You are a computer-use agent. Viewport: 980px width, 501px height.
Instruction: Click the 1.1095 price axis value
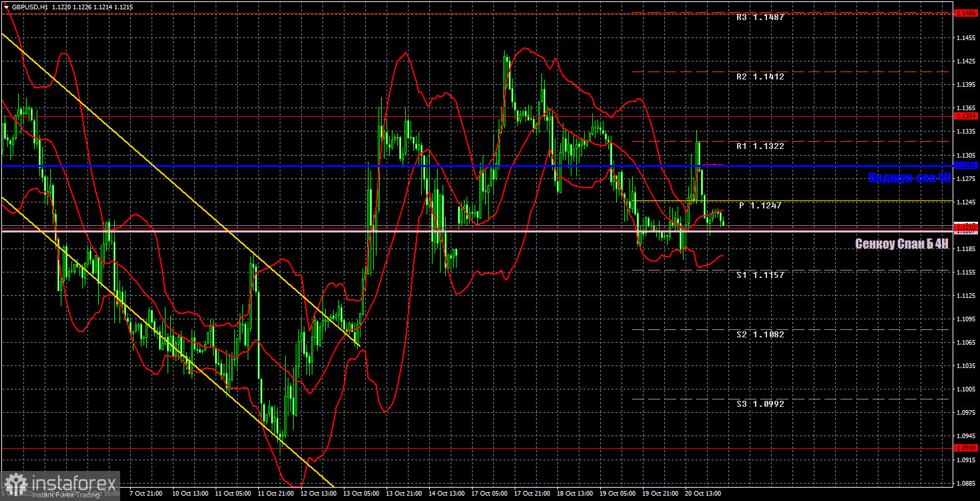coord(966,319)
